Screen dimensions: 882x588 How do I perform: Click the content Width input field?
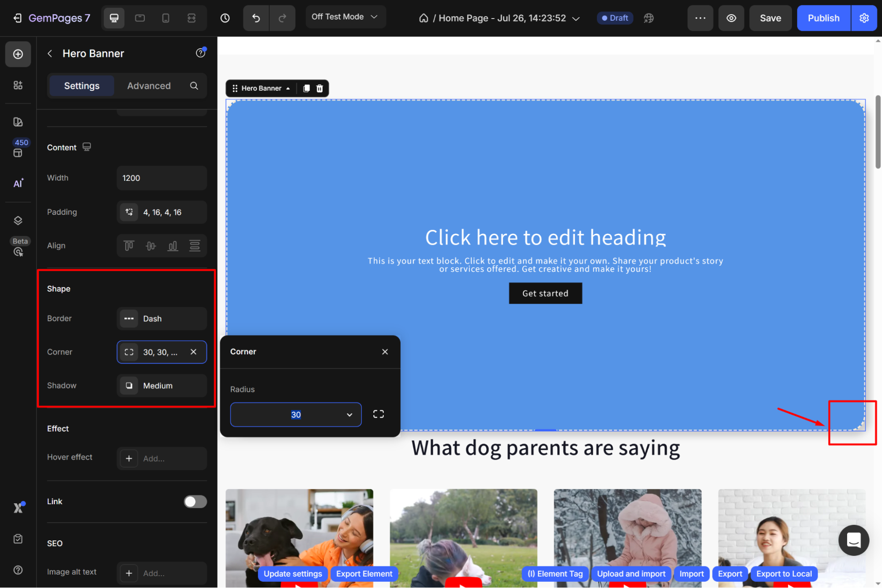click(161, 178)
